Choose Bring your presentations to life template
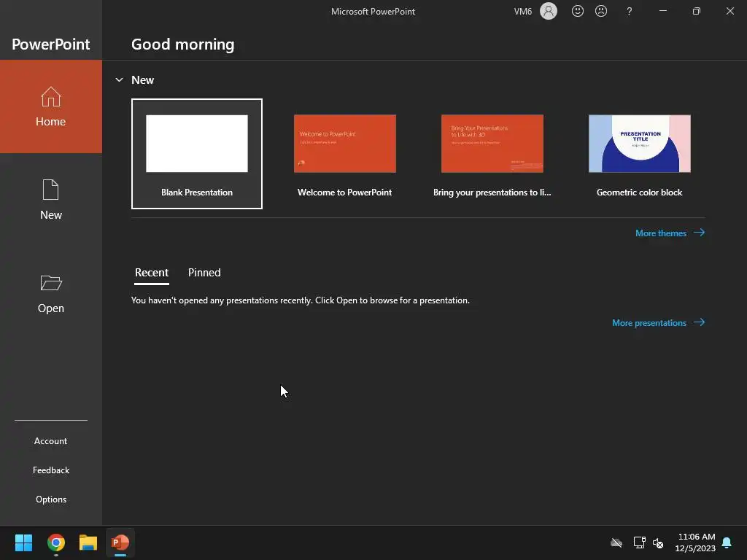The height and width of the screenshot is (560, 747). coord(492,154)
